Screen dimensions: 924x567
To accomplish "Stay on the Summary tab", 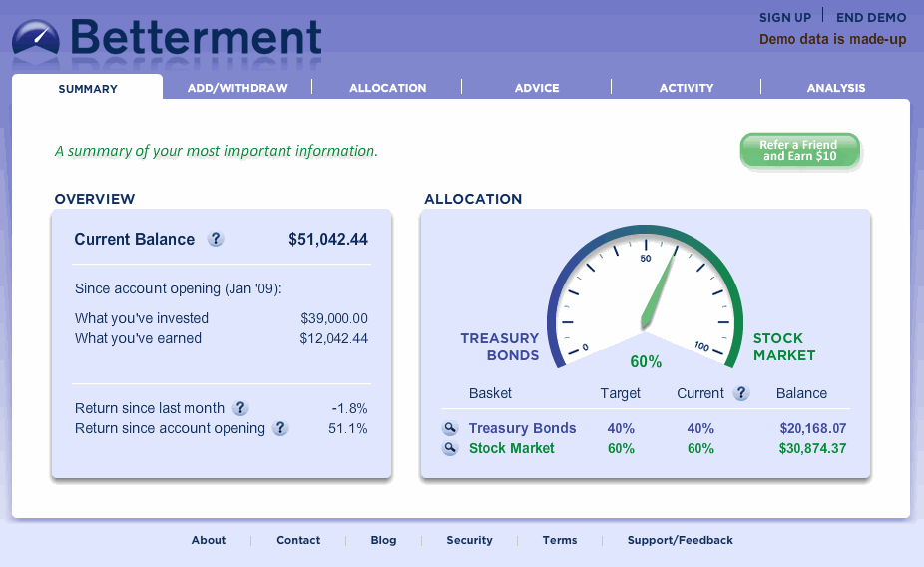I will 87,89.
